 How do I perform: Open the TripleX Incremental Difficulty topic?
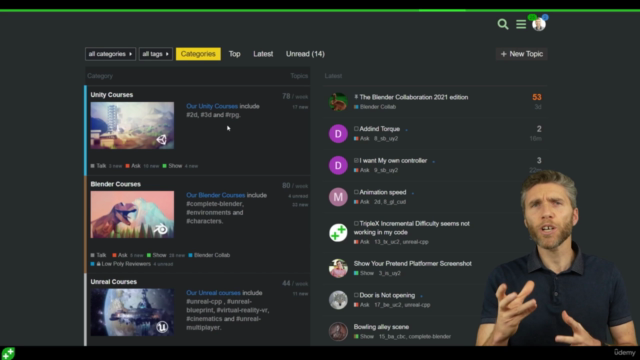tap(412, 228)
